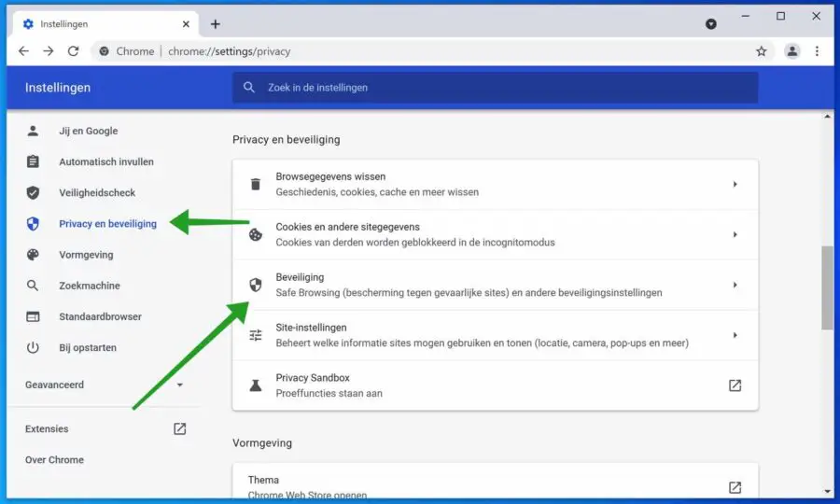840x504 pixels.
Task: Click the external link icon on the Thema row
Action: [x=735, y=487]
